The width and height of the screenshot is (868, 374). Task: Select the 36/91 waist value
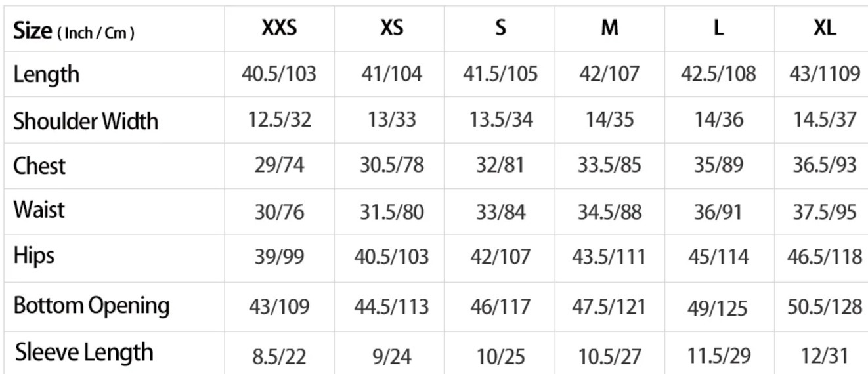[718, 213]
